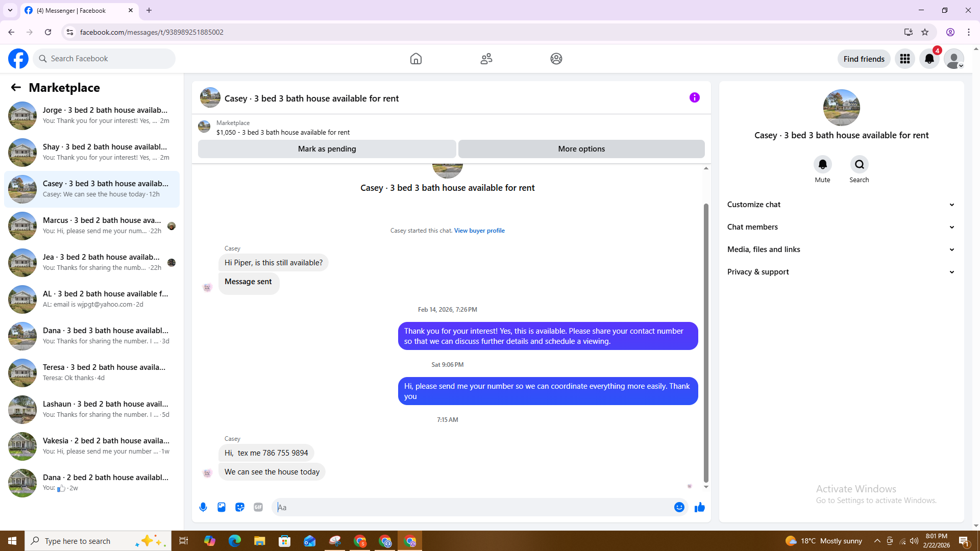Open Shay's rental chat

click(x=92, y=153)
